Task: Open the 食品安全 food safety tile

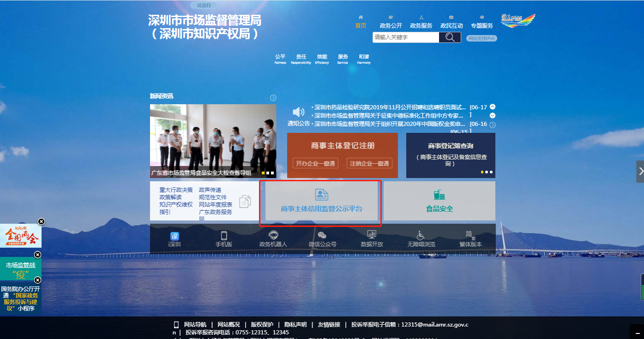Action: tap(439, 201)
